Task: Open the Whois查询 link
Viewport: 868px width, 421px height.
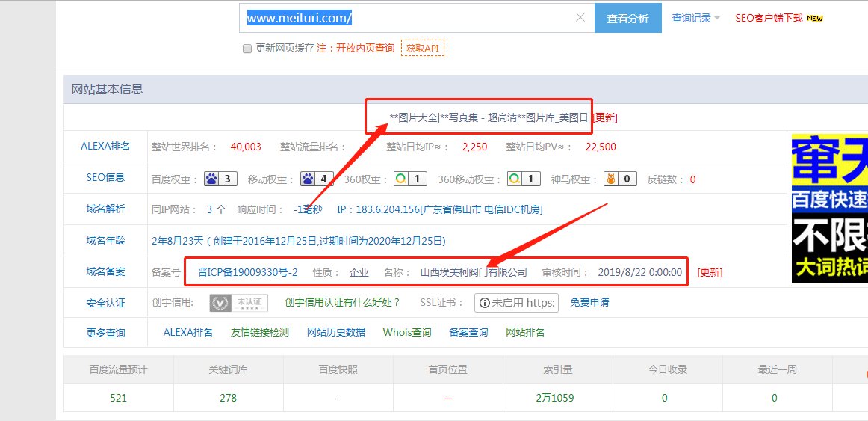Action: tap(407, 332)
